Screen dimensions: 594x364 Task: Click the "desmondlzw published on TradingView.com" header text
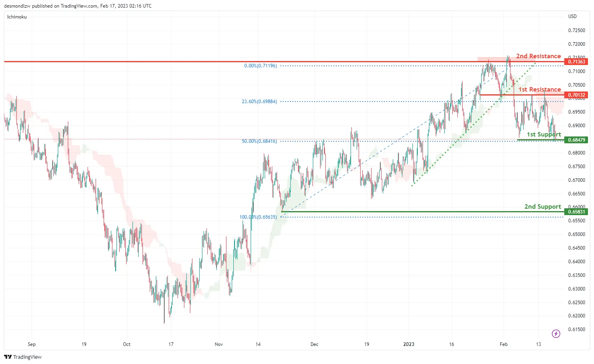(x=51, y=6)
